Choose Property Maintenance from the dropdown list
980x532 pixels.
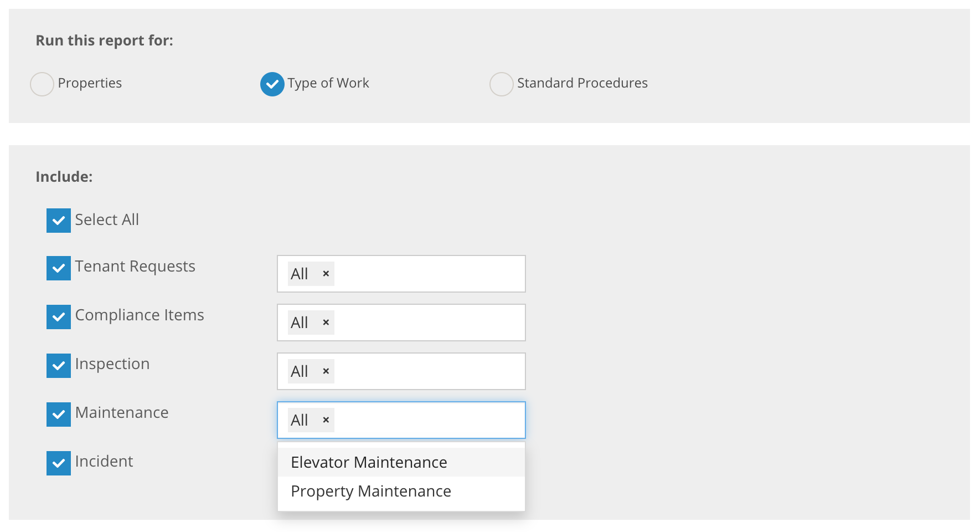[x=401, y=491]
